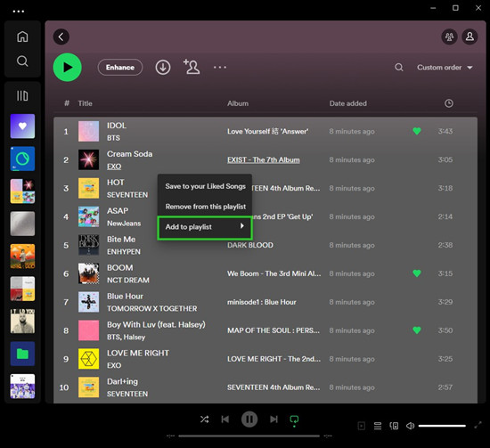Sort by Title column header
490x448 pixels.
[85, 103]
